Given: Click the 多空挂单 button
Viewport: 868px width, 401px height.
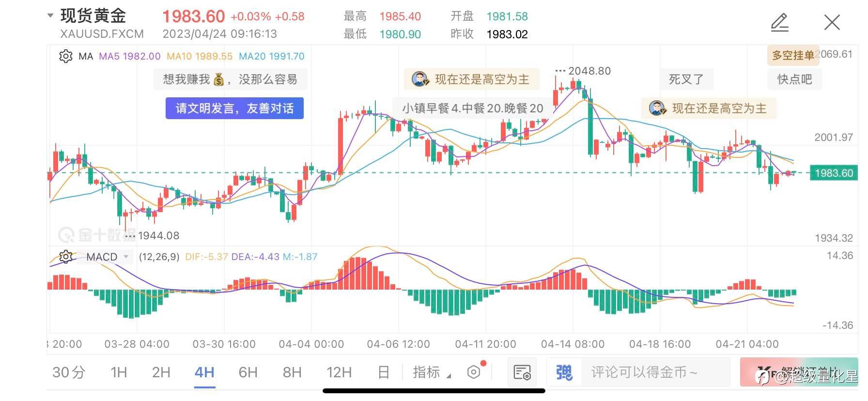Looking at the screenshot, I should [x=793, y=55].
